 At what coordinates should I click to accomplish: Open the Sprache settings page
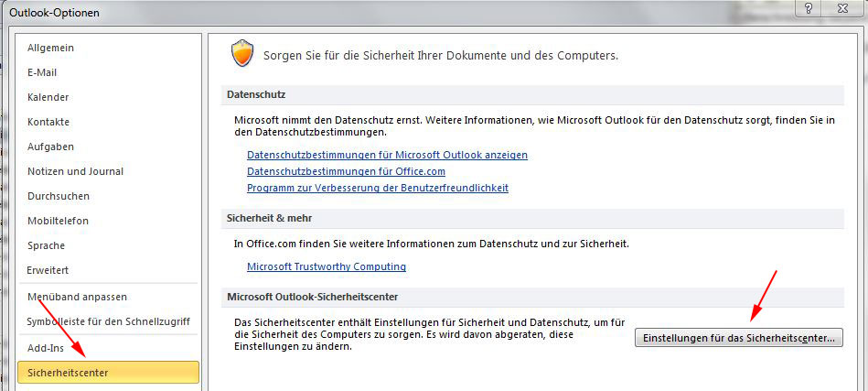click(46, 245)
